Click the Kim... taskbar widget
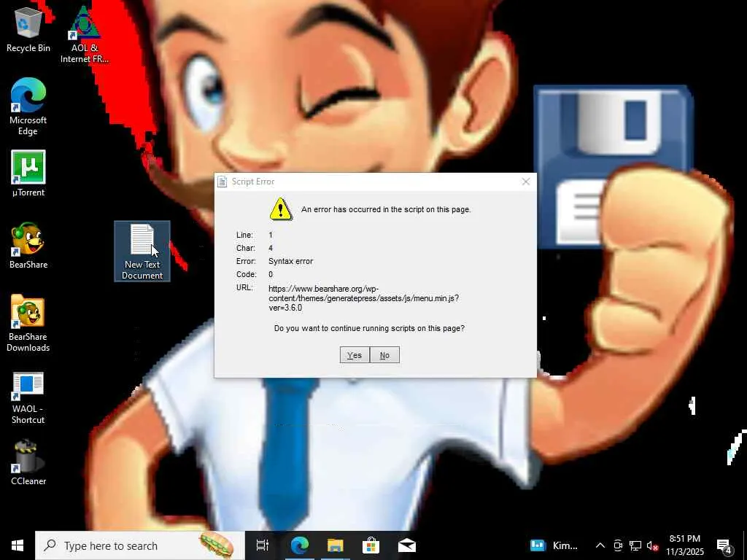Screen dimensions: 747x560 coord(554,545)
